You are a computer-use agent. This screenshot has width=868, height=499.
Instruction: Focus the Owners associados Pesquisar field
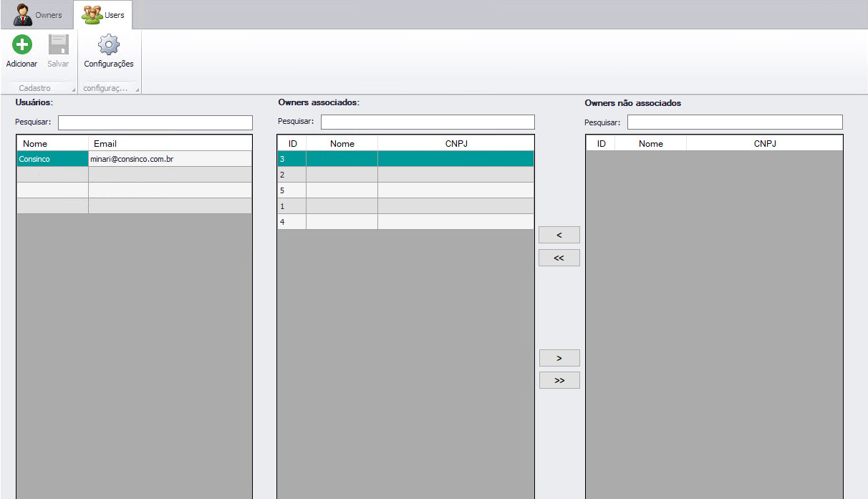428,122
